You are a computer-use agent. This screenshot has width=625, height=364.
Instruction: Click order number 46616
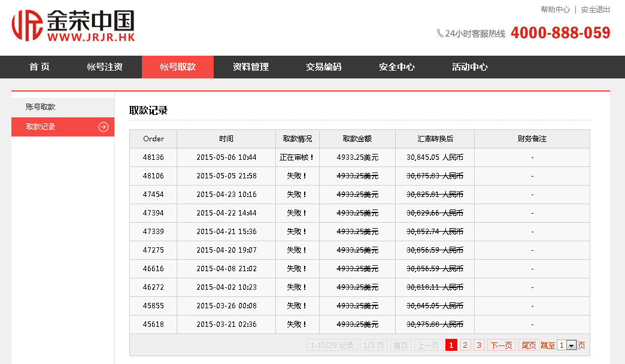coord(153,269)
